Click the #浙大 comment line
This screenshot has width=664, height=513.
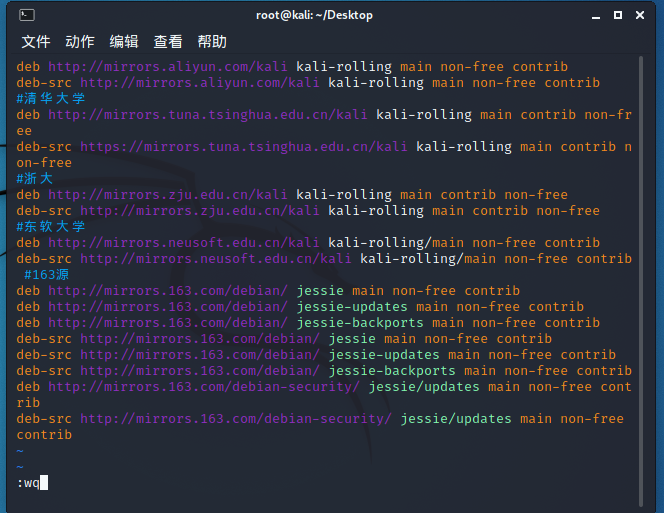click(35, 179)
